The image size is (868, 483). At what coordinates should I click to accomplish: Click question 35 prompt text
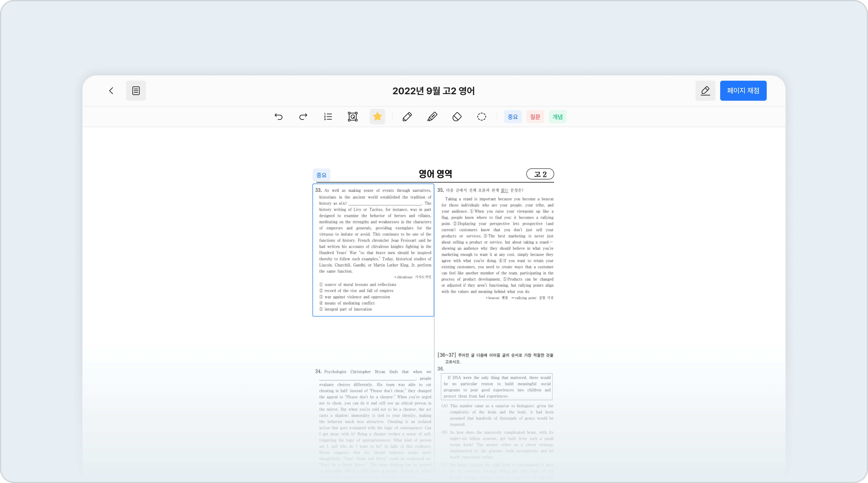pyautogui.click(x=484, y=190)
